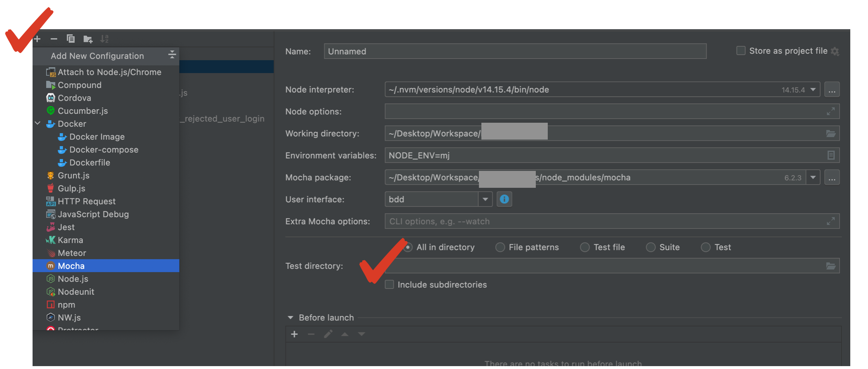868x369 pixels.
Task: Click the gear icon next to Store as project file
Action: click(835, 51)
